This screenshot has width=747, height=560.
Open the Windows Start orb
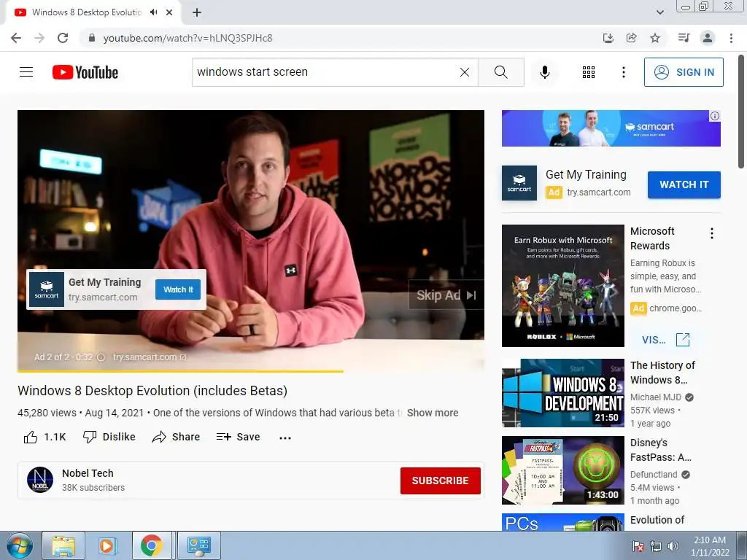pos(19,545)
